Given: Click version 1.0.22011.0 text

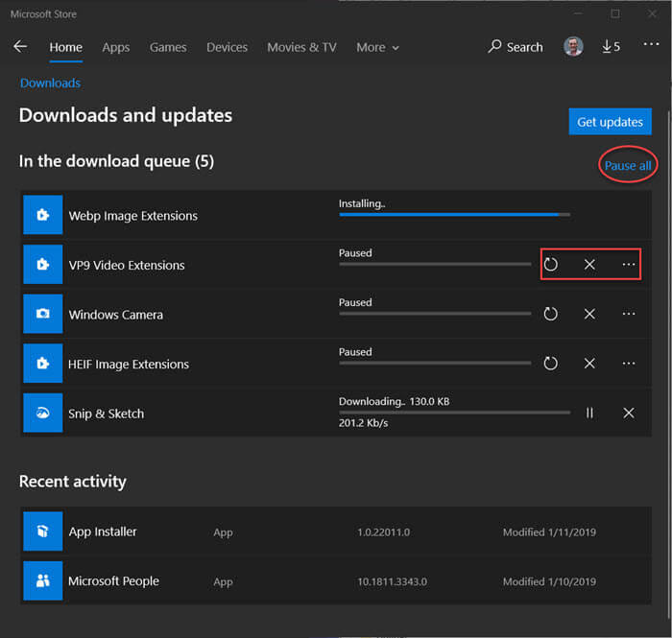Looking at the screenshot, I should (x=384, y=532).
